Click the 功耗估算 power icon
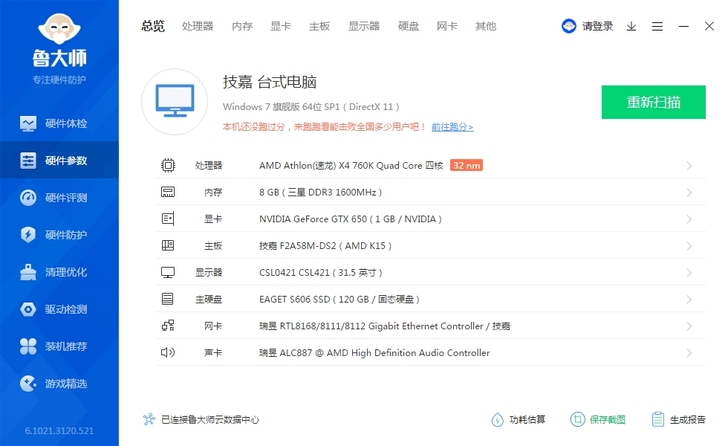The image size is (728, 446). coord(497,420)
